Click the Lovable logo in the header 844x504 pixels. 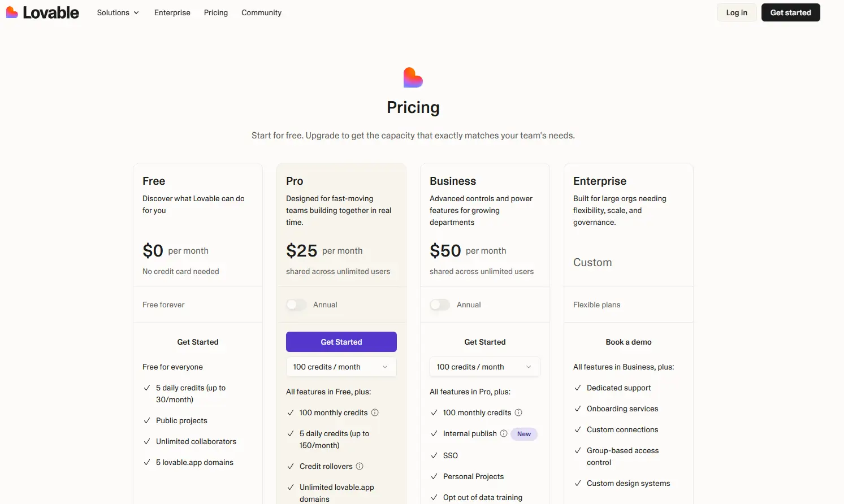coord(42,12)
